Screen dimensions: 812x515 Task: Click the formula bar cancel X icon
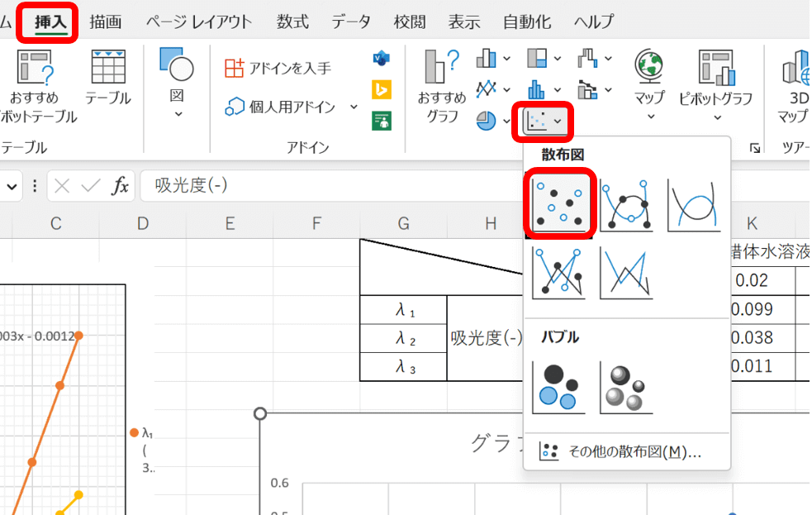62,185
